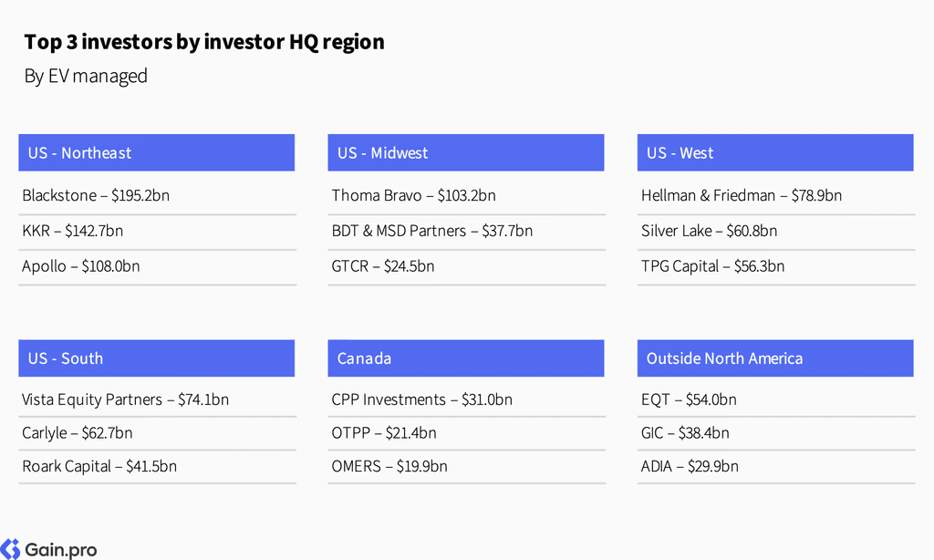This screenshot has width=934, height=560.
Task: Click the Silver Lake – $60.8bn row
Action: coord(776,231)
